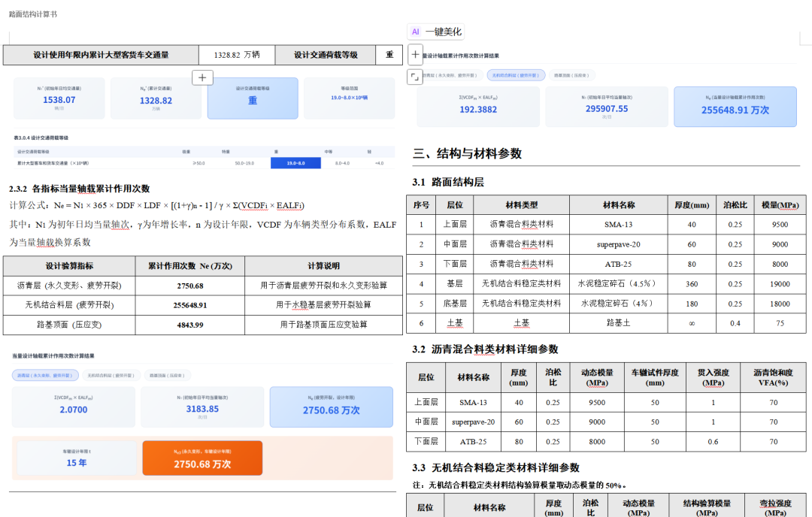Click the 等级范围 19.0~8.0×10⁶辆 card
The height and width of the screenshot is (517, 812).
pyautogui.click(x=349, y=98)
